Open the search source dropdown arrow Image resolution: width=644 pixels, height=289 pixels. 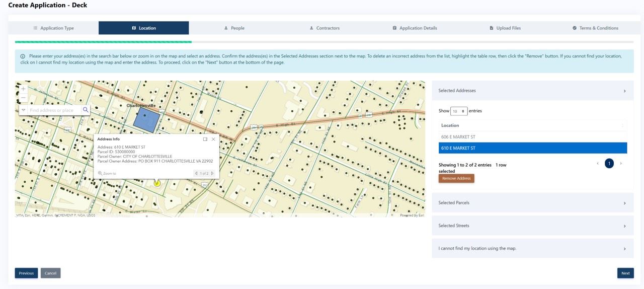pos(24,110)
